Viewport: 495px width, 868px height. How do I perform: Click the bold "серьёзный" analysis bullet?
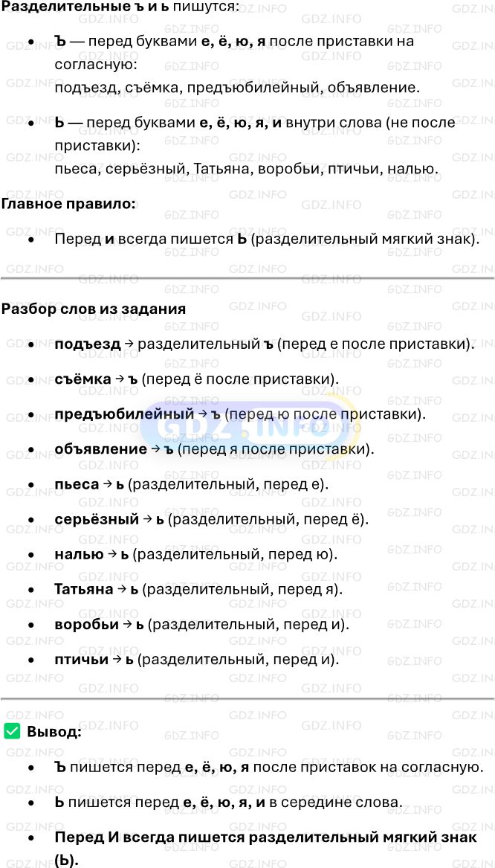coord(97,519)
